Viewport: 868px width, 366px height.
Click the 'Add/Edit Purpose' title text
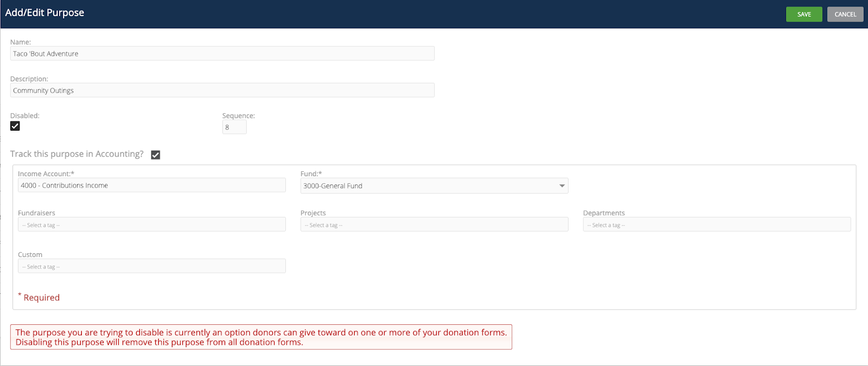(44, 12)
